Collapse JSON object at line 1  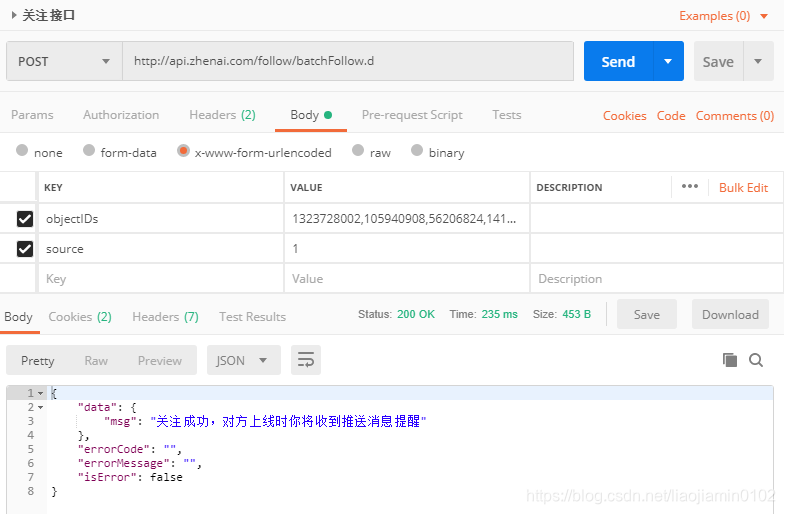[x=41, y=393]
